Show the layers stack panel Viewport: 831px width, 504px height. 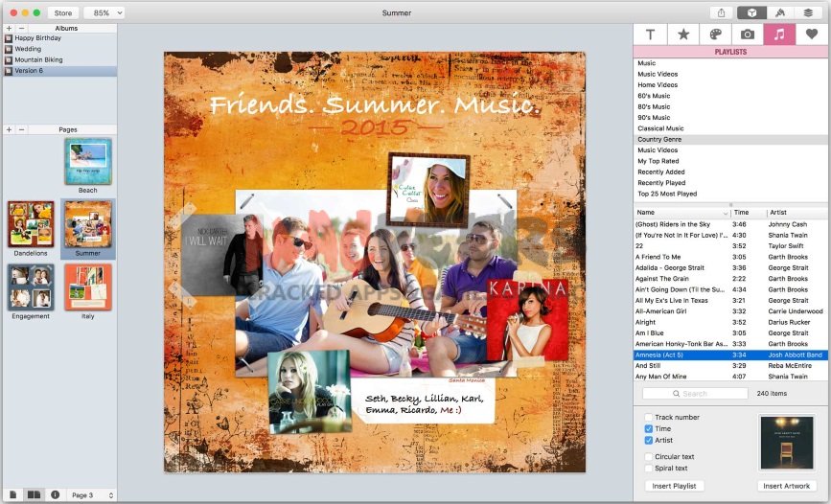coord(810,12)
